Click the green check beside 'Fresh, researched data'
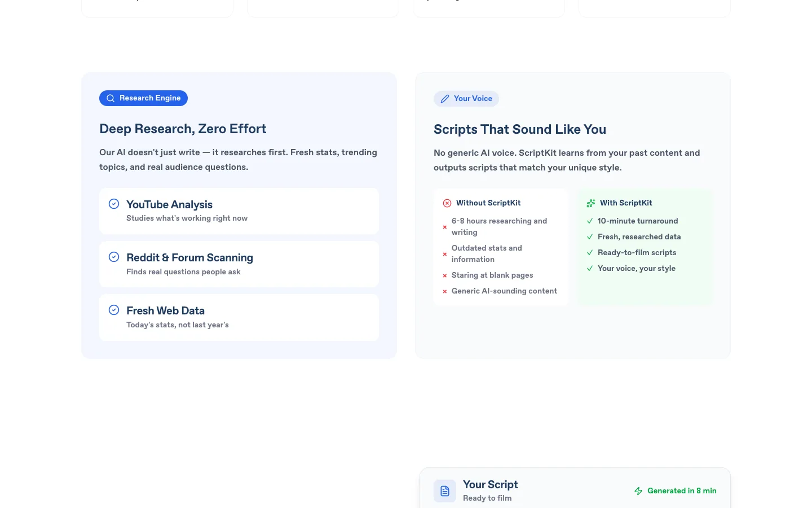Image resolution: width=812 pixels, height=508 pixels. click(590, 237)
